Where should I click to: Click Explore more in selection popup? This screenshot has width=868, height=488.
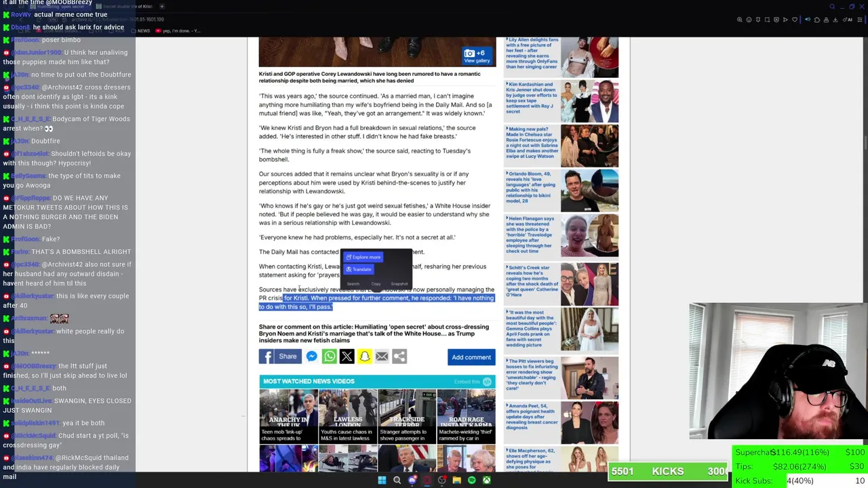pyautogui.click(x=363, y=257)
